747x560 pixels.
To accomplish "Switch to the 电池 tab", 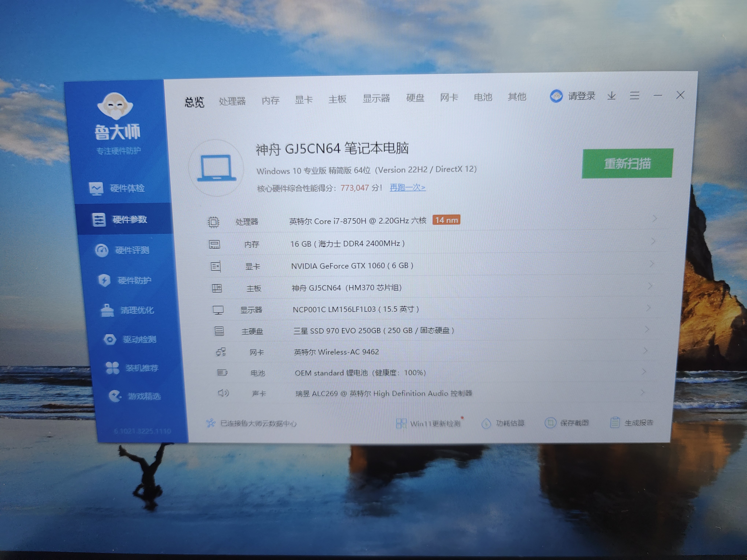I will coord(483,97).
